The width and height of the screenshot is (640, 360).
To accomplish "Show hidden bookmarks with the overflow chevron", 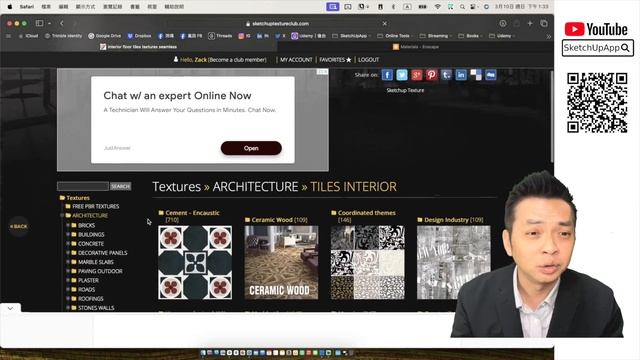I will coord(549,36).
